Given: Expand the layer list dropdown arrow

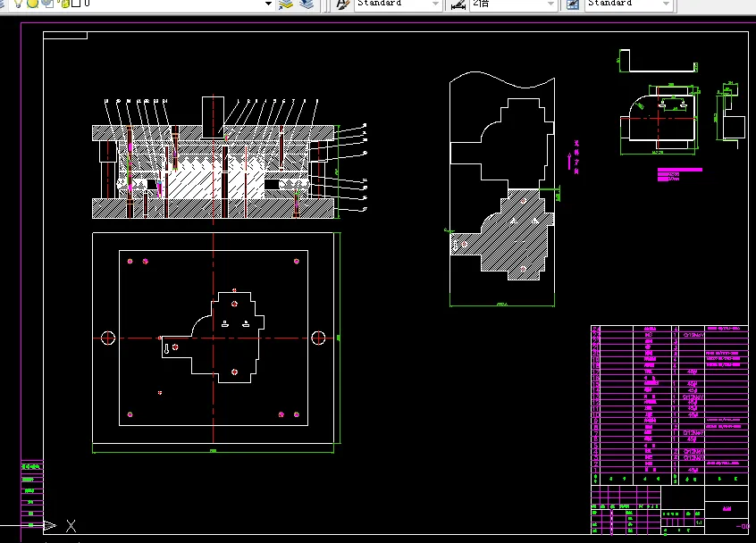Looking at the screenshot, I should point(269,4).
